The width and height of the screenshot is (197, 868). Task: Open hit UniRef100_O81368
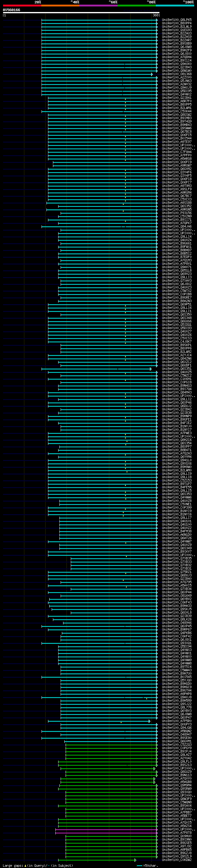[176, 74]
